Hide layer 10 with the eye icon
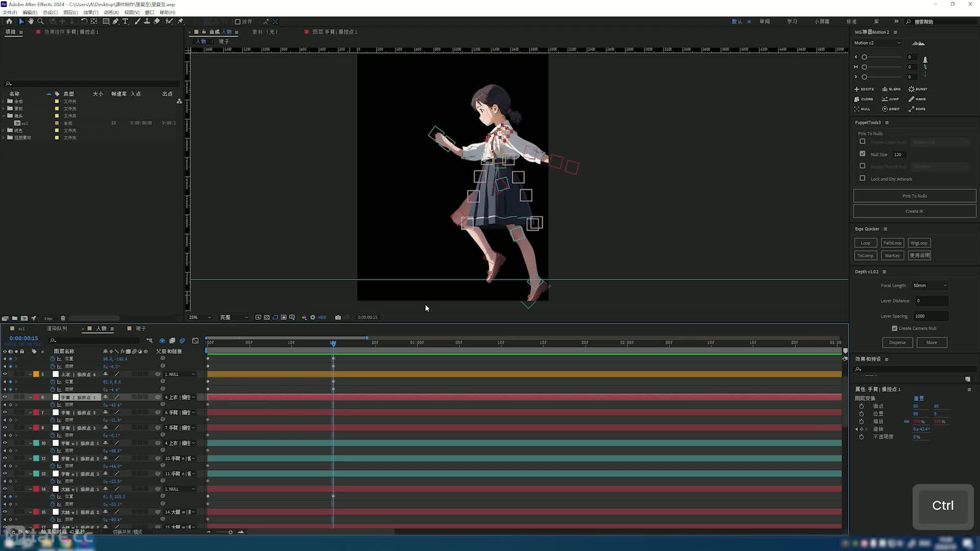Viewport: 980px width, 551px height. tap(5, 443)
